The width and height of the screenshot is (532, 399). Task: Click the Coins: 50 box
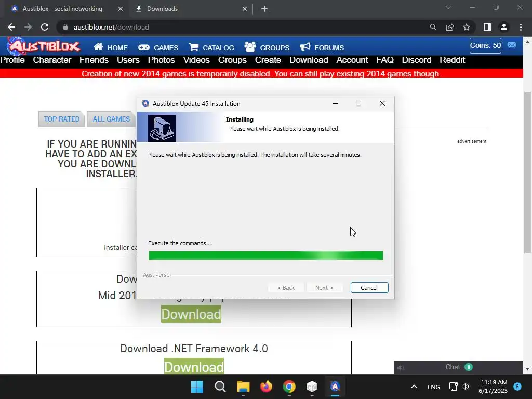(x=485, y=46)
